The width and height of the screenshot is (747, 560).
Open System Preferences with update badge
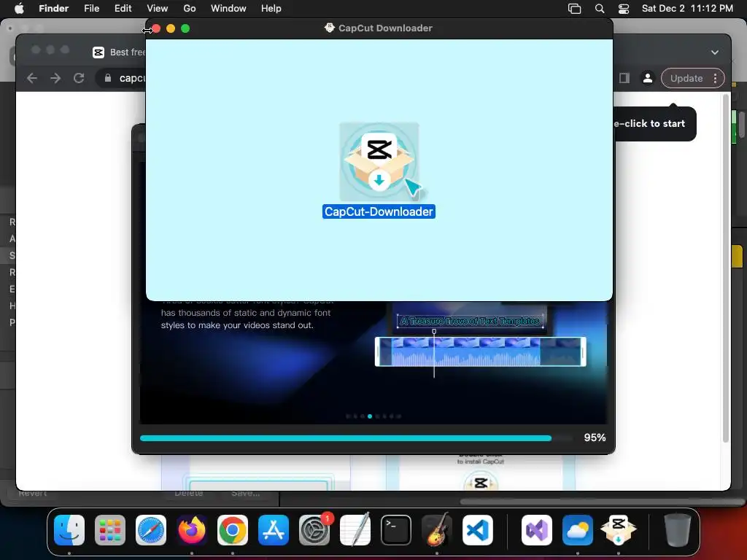click(314, 529)
